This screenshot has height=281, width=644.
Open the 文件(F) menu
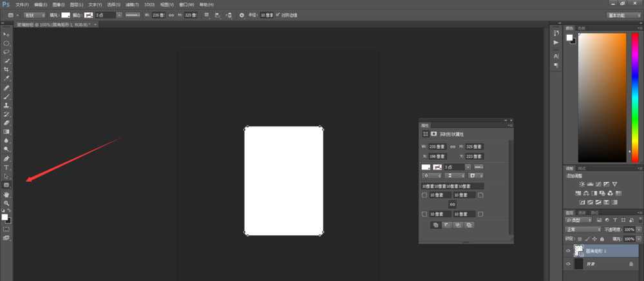pos(22,5)
